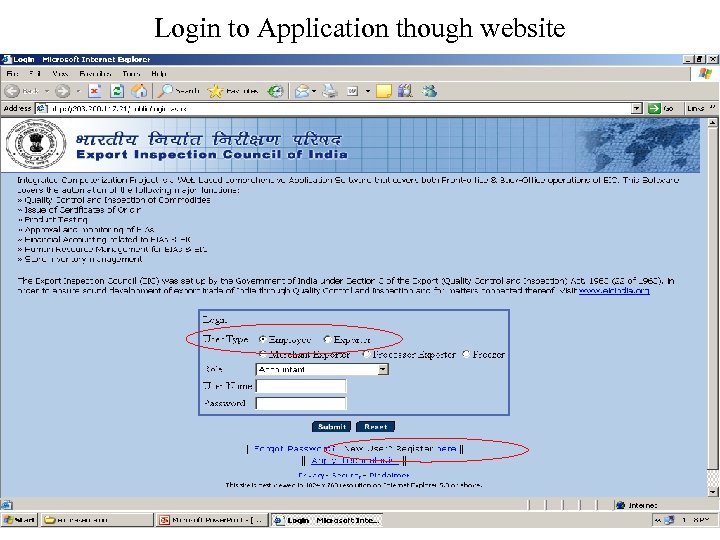Switch to Microsoft PowerPoint taskbar item
The image size is (720, 540).
[212, 520]
